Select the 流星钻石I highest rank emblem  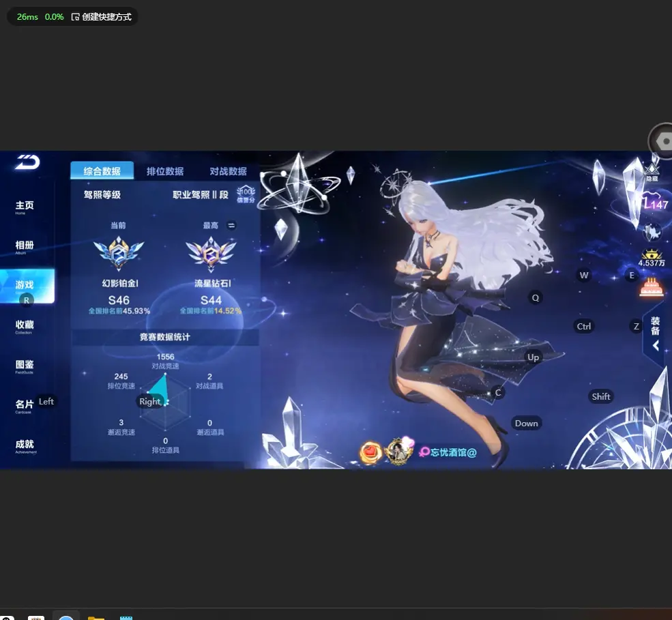pos(211,254)
